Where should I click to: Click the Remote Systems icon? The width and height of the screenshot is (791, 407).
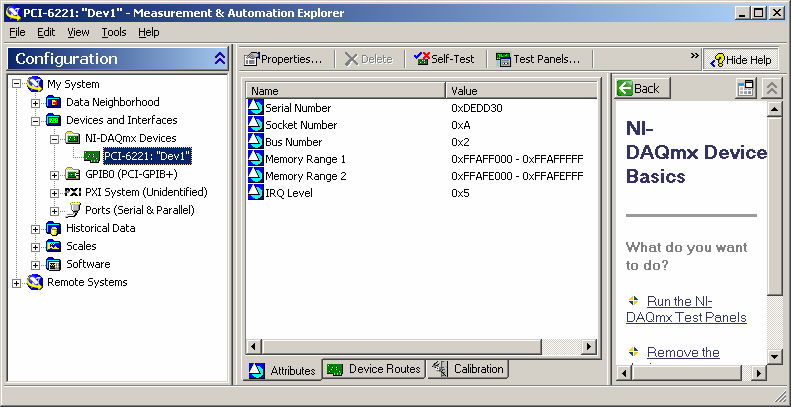point(35,282)
